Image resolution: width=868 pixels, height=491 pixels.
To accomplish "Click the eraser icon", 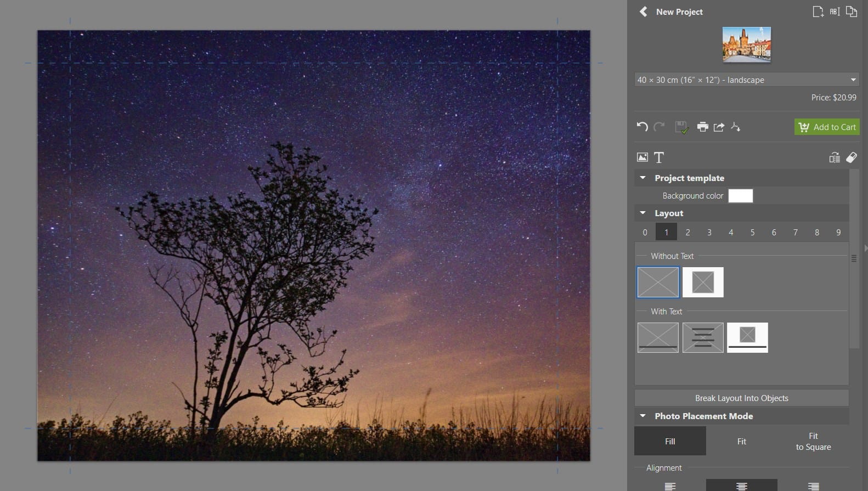I will (x=851, y=157).
